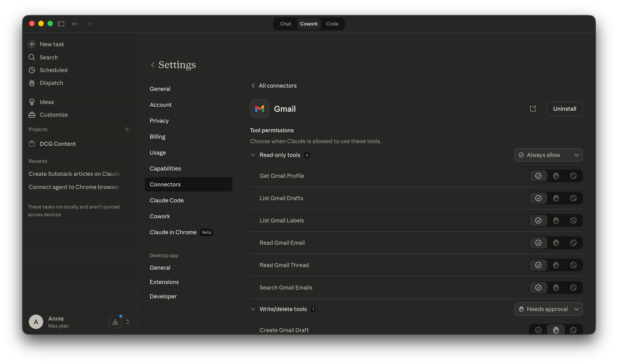
Task: Open the Annie account switcher chevrons
Action: [x=128, y=322]
